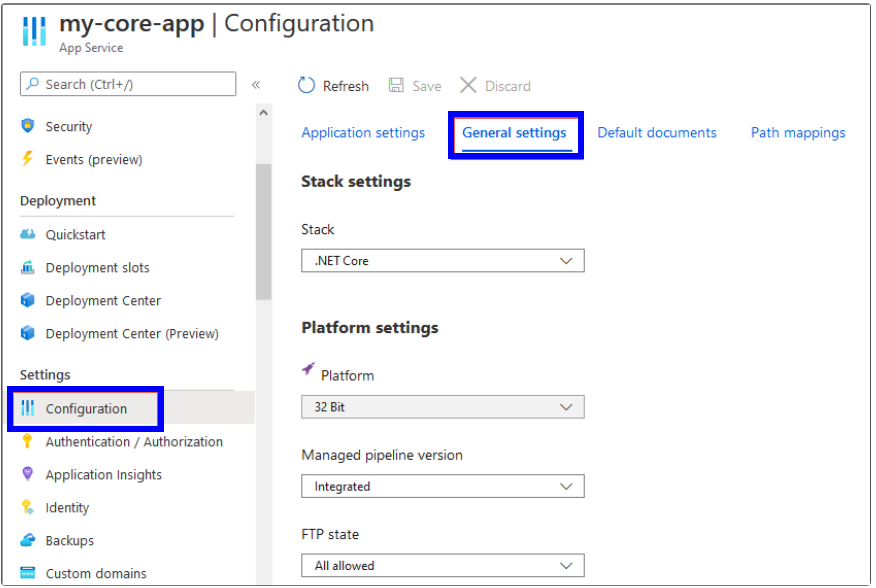Open the FTP state dropdown

(442, 566)
